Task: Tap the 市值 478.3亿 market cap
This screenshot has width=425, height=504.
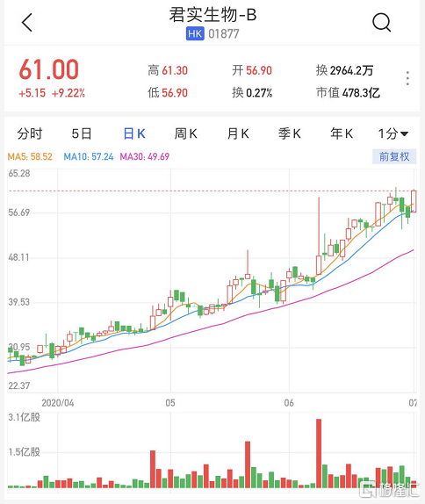Action: (348, 93)
